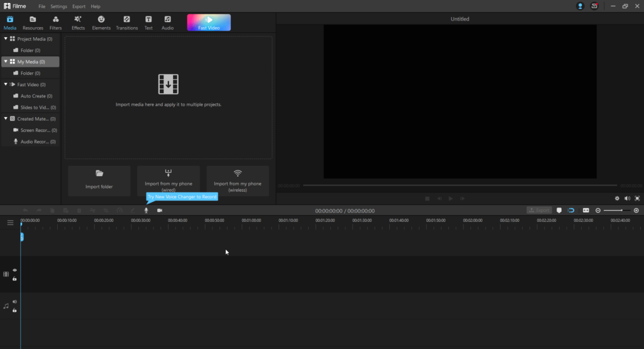Open the File menu
644x349 pixels.
tap(42, 6)
